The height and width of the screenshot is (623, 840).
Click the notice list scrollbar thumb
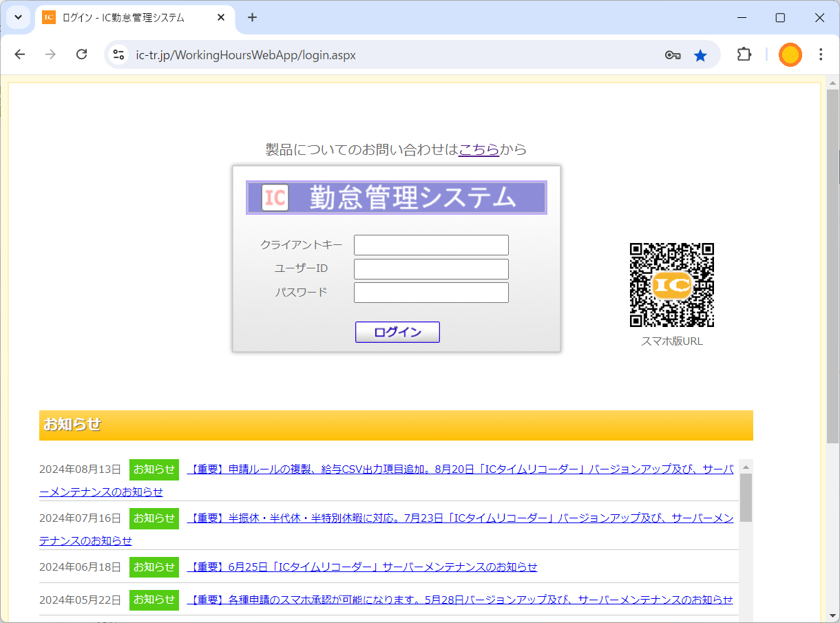[x=746, y=498]
